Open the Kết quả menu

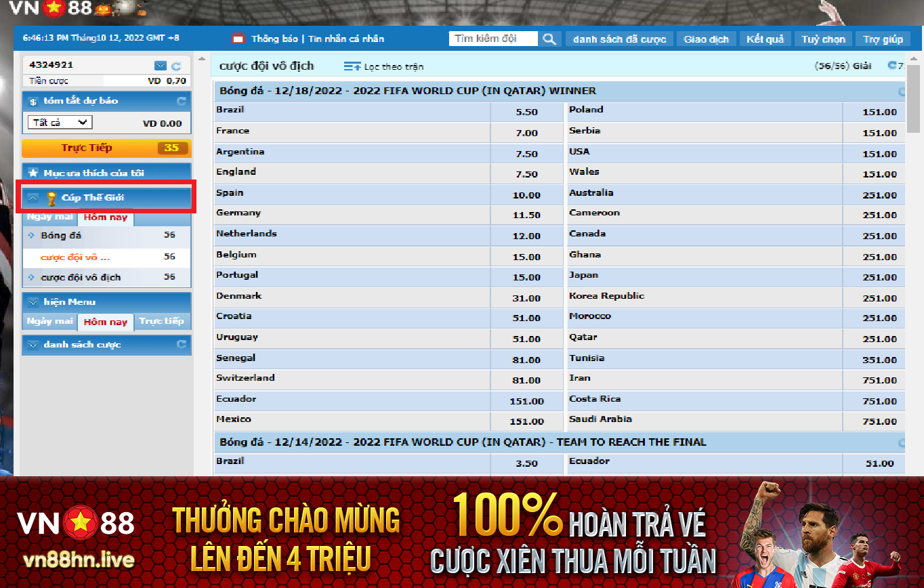pyautogui.click(x=765, y=39)
